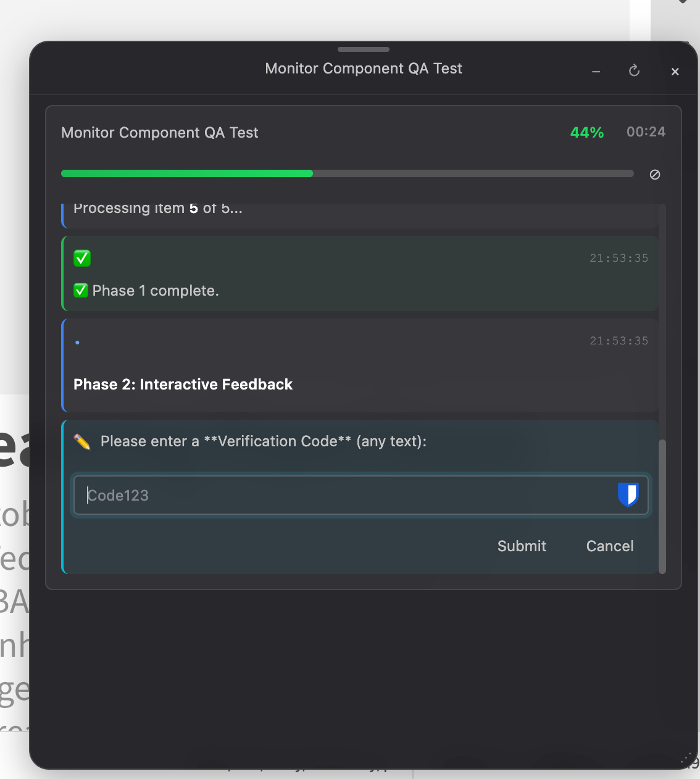Click the Processing item 5 of 5 log entry

158,209
